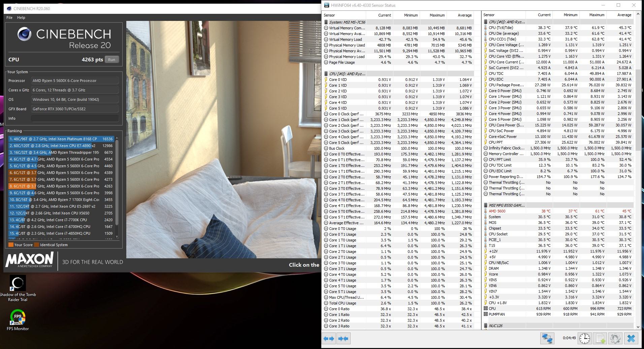
Task: Open sensor settings gear icon
Action: tap(615, 338)
